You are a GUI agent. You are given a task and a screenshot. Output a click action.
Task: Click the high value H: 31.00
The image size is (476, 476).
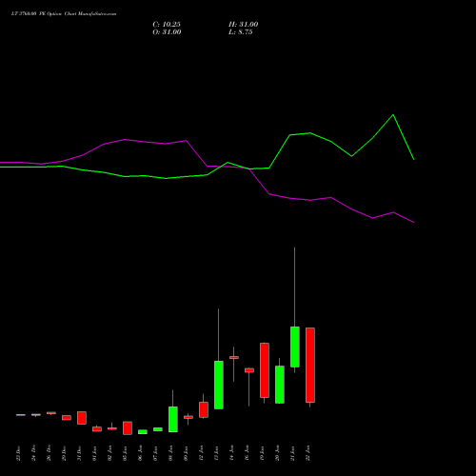[x=244, y=25]
